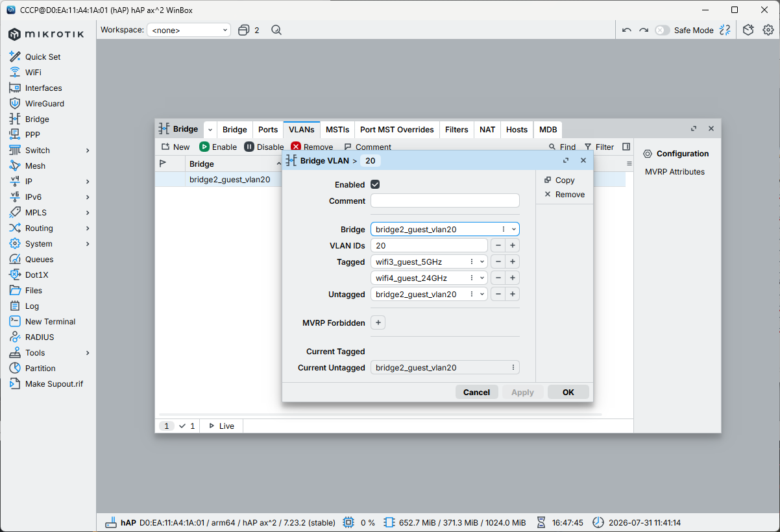Open the PPP section
Image resolution: width=780 pixels, height=532 pixels.
click(x=32, y=135)
